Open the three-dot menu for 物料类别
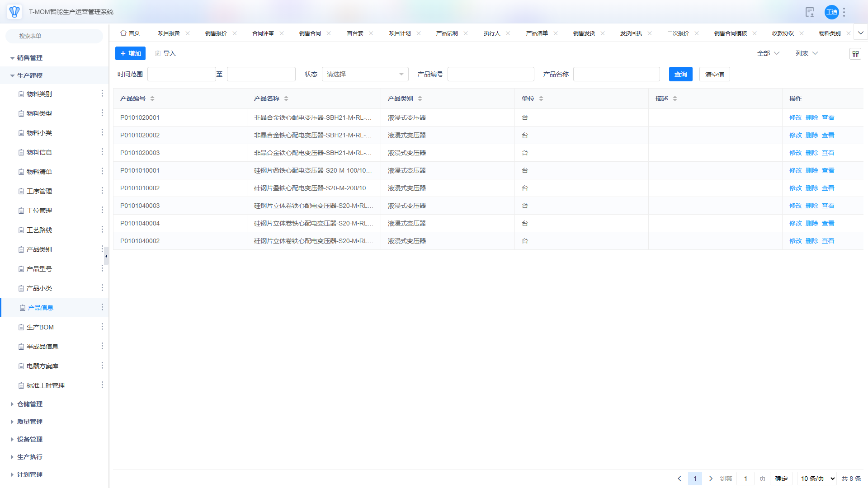 [x=102, y=94]
